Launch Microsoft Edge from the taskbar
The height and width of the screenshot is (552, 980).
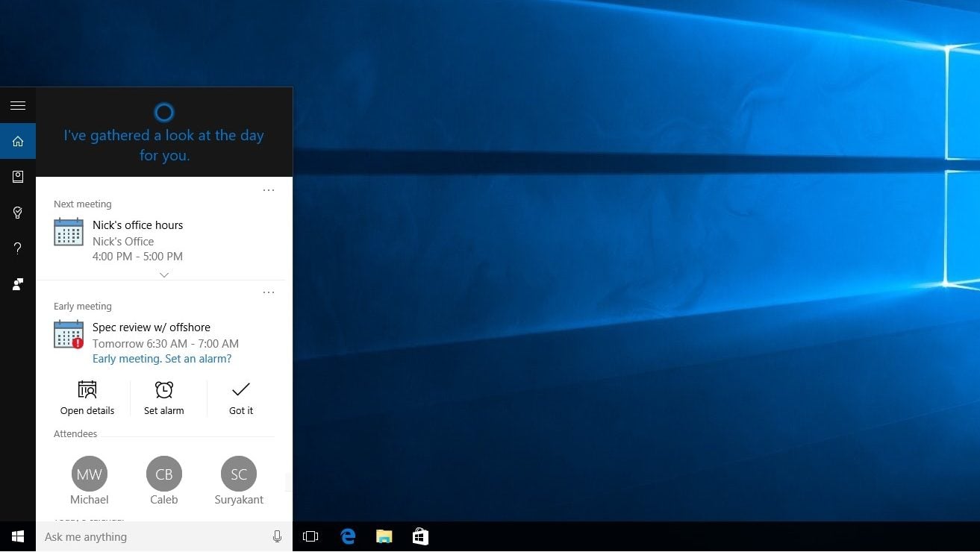(348, 536)
